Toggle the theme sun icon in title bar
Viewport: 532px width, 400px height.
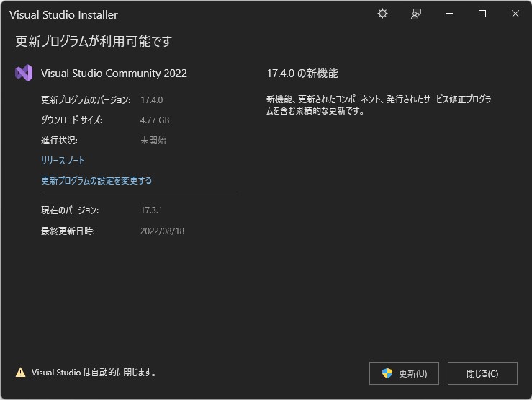click(x=382, y=14)
